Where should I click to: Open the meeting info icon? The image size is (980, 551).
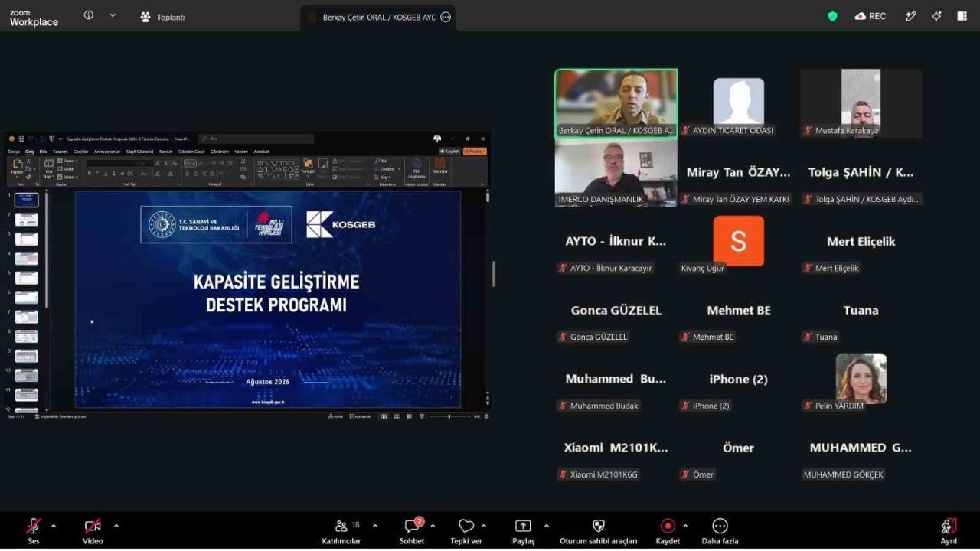pos(89,15)
